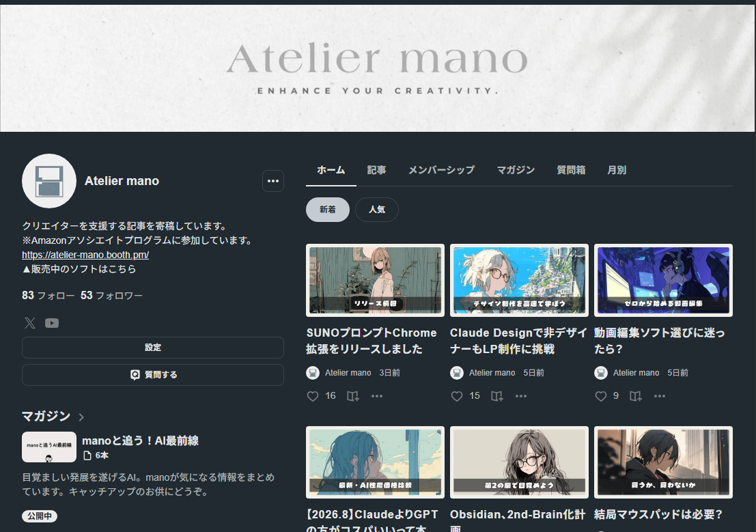Open the manoと追う！AI最前線 magazine title
This screenshot has height=532, width=756.
point(140,440)
